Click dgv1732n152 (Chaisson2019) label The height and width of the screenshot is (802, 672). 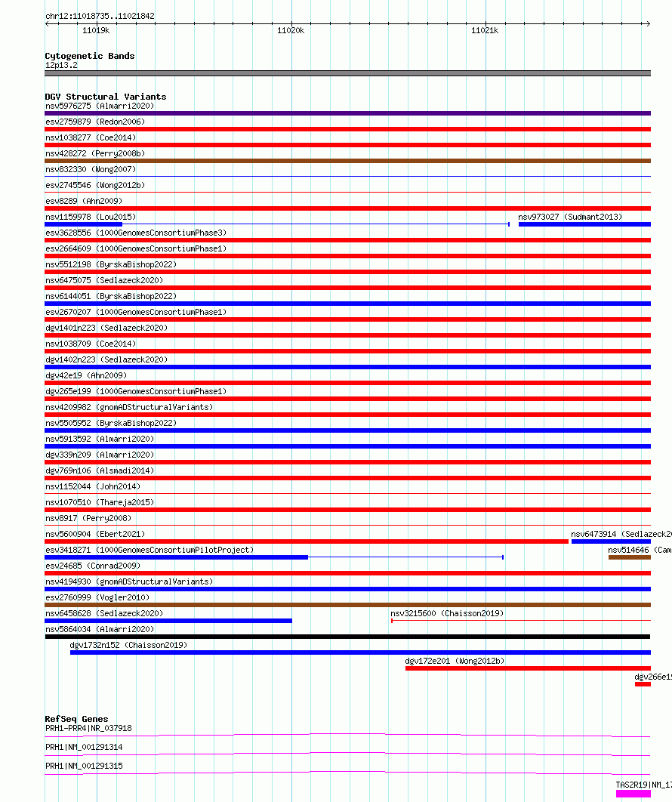[128, 645]
